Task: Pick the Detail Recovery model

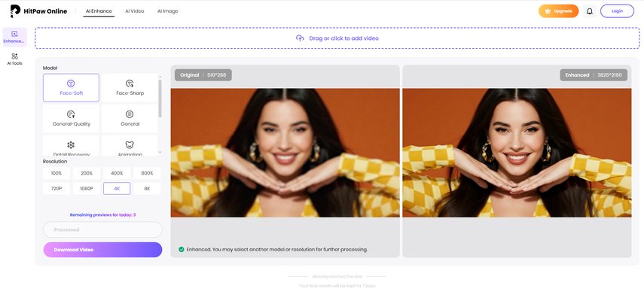Action: click(71, 146)
